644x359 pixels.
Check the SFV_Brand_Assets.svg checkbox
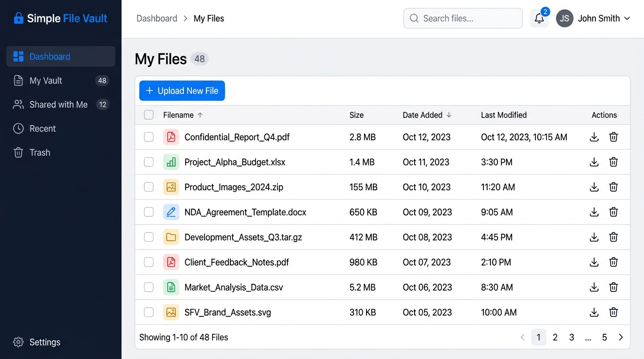(149, 312)
